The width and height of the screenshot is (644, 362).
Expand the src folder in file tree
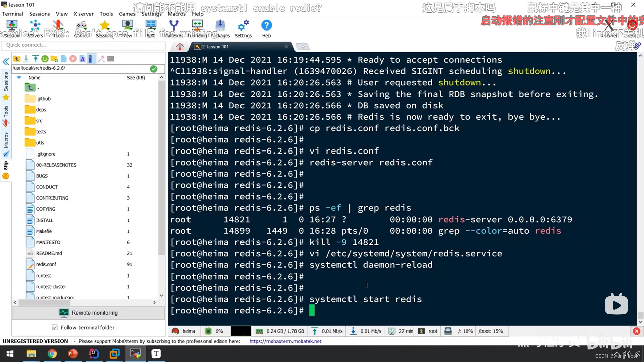pos(39,120)
